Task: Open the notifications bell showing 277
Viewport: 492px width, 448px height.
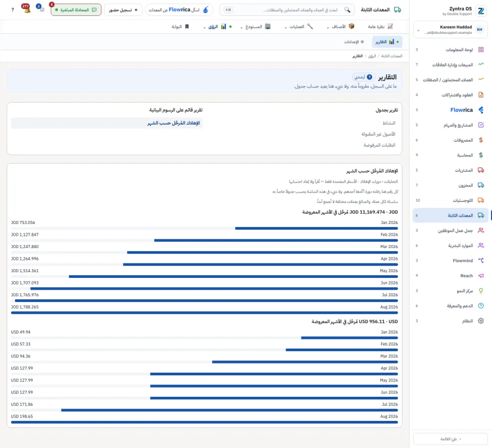Action: (27, 9)
